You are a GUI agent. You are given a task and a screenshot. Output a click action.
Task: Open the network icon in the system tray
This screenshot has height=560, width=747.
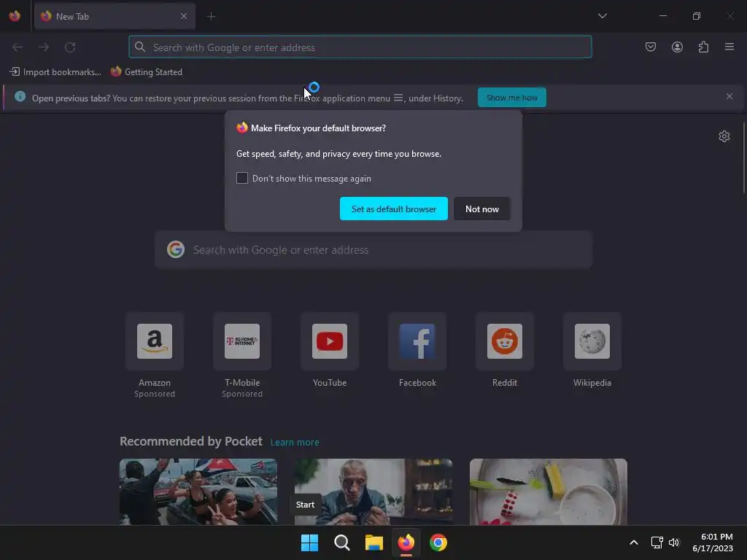[657, 542]
